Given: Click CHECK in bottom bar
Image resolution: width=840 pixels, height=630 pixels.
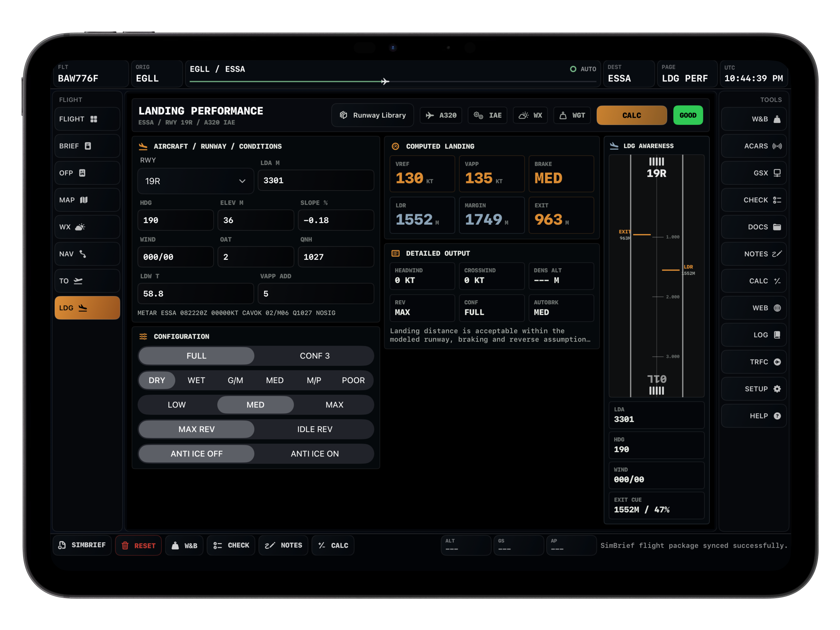Looking at the screenshot, I should pos(231,545).
